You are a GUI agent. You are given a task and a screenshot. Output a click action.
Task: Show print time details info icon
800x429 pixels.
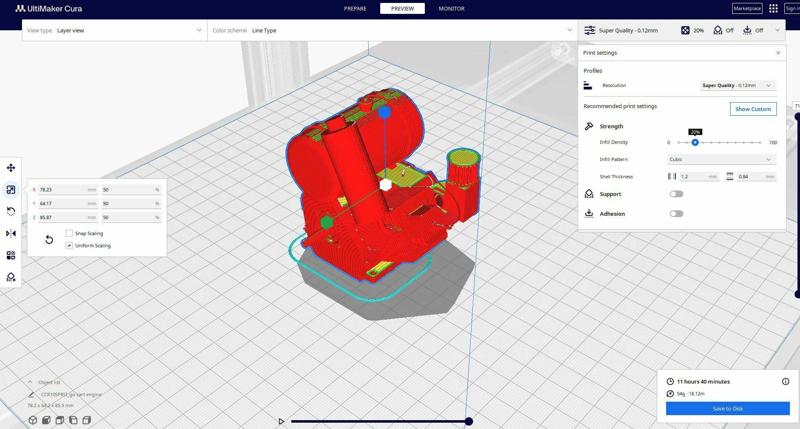coord(785,382)
